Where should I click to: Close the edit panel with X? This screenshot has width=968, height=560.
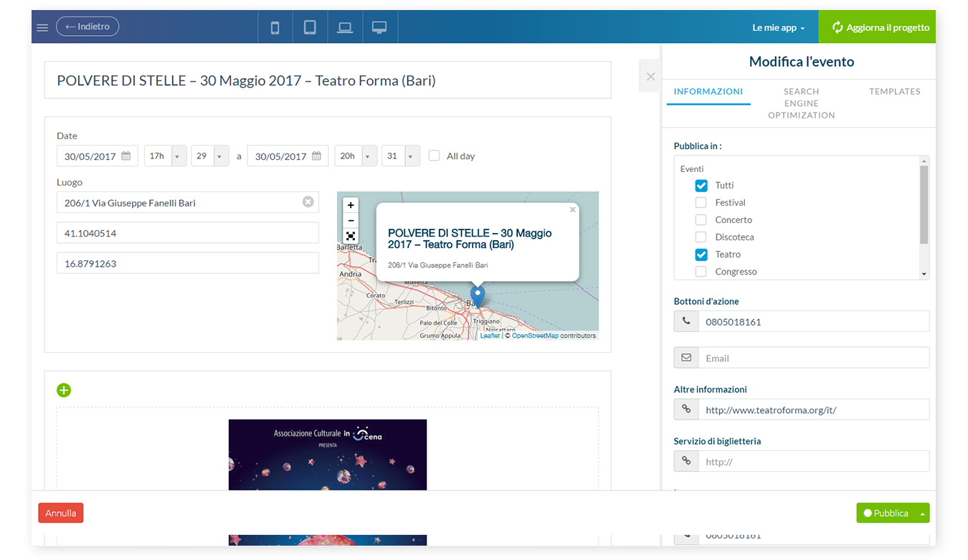(650, 76)
